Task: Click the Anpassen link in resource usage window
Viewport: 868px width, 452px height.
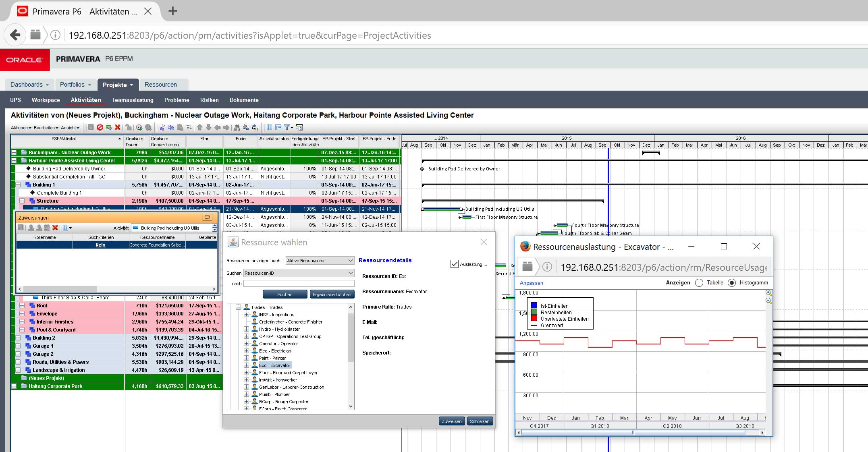Action: pyautogui.click(x=532, y=283)
